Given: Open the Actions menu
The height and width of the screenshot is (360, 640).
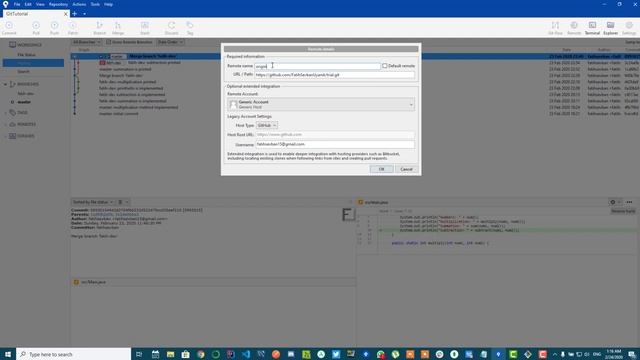Looking at the screenshot, I should coord(79,4).
